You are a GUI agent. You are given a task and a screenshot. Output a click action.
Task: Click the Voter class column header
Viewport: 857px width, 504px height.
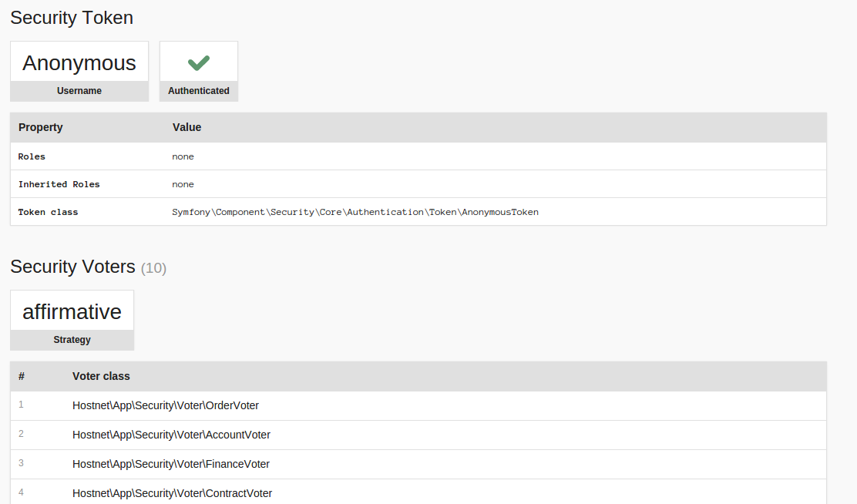click(101, 376)
